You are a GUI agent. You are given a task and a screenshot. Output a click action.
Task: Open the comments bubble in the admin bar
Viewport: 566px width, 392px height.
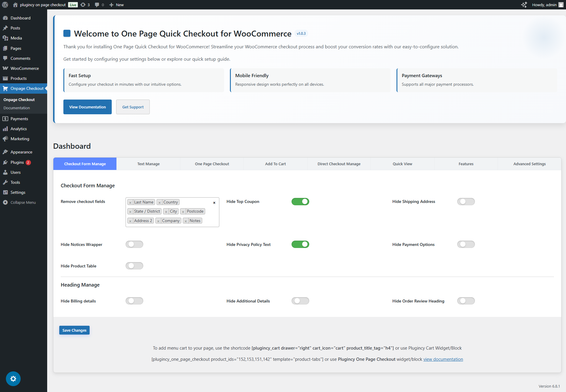coord(97,5)
